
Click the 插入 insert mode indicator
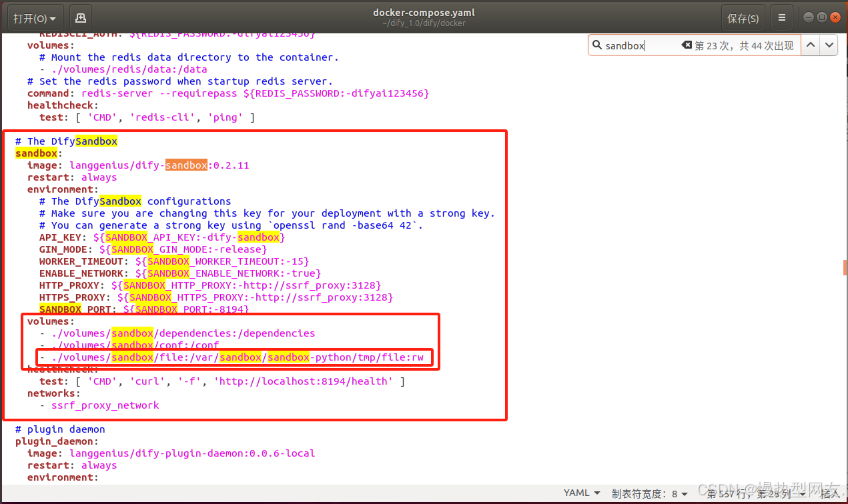click(x=829, y=493)
